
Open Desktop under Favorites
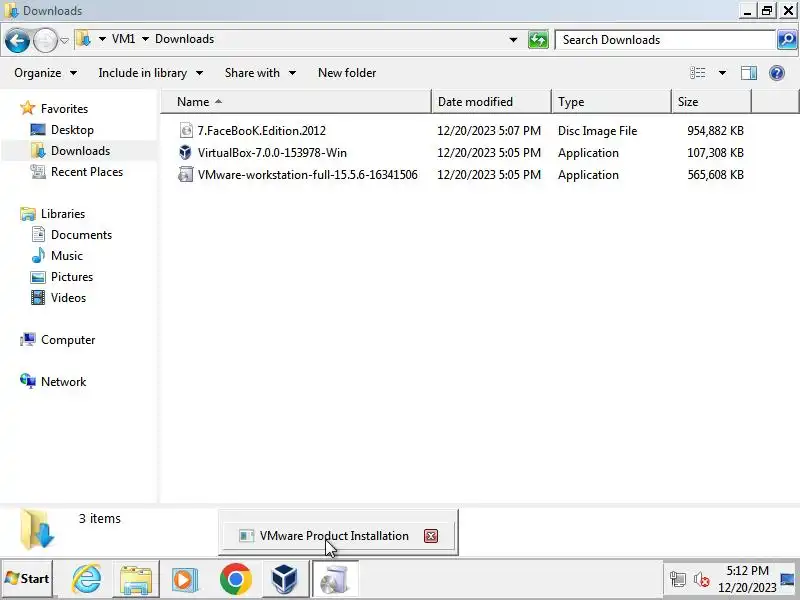pyautogui.click(x=72, y=130)
